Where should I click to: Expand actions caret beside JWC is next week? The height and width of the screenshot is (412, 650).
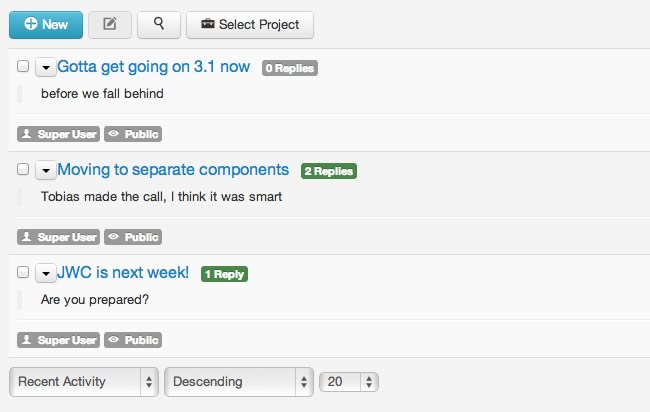pos(46,273)
